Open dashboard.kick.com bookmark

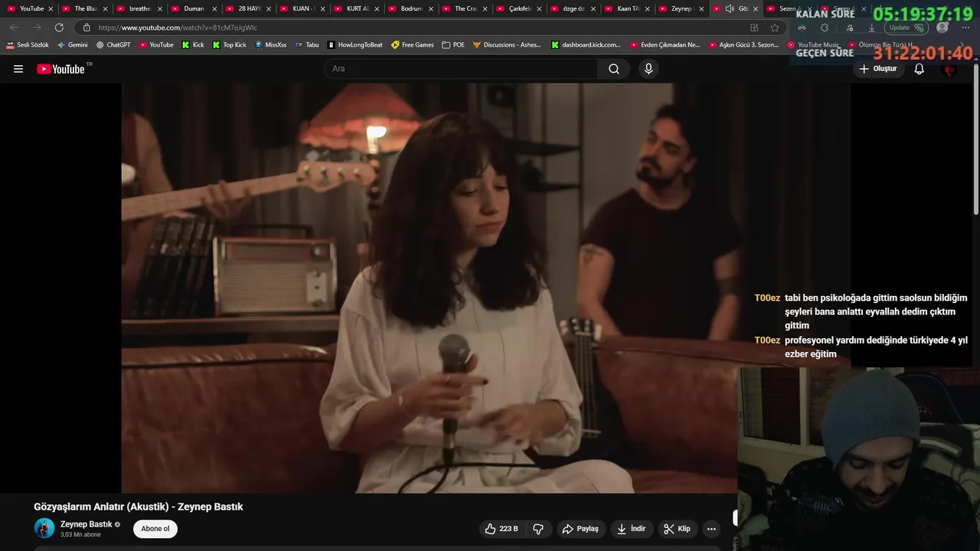pyautogui.click(x=586, y=45)
